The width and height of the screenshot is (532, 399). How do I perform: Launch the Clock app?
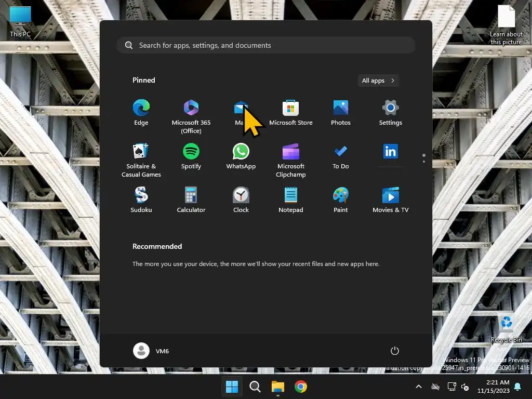point(241,200)
